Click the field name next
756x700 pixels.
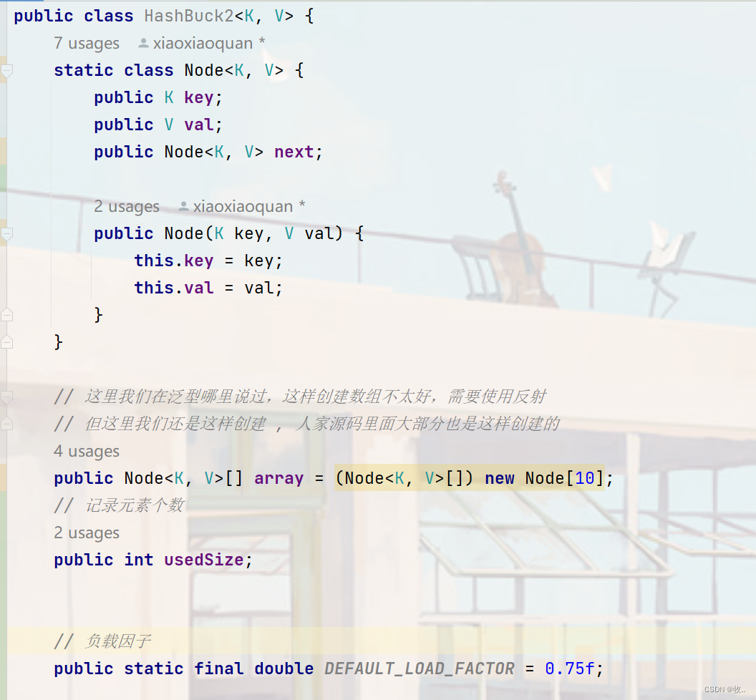point(294,152)
